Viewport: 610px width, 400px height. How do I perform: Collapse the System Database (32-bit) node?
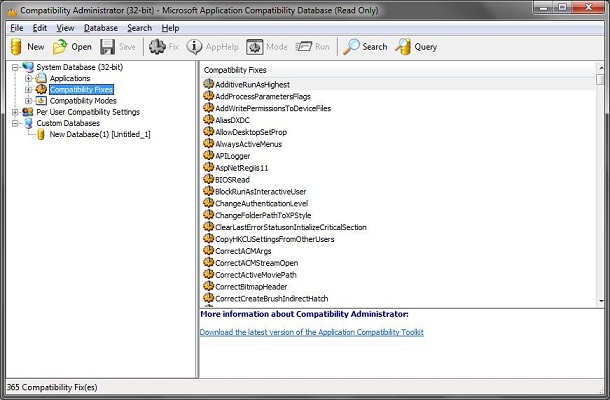coord(15,67)
